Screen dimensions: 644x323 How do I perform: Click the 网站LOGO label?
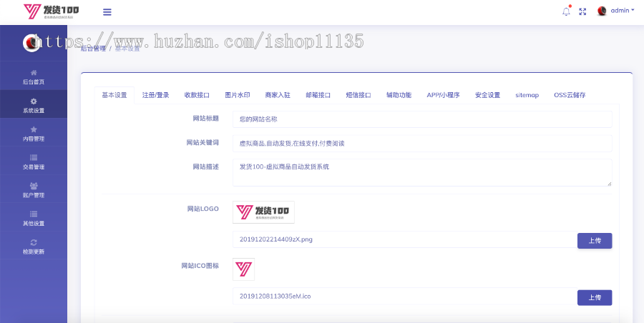click(x=203, y=209)
